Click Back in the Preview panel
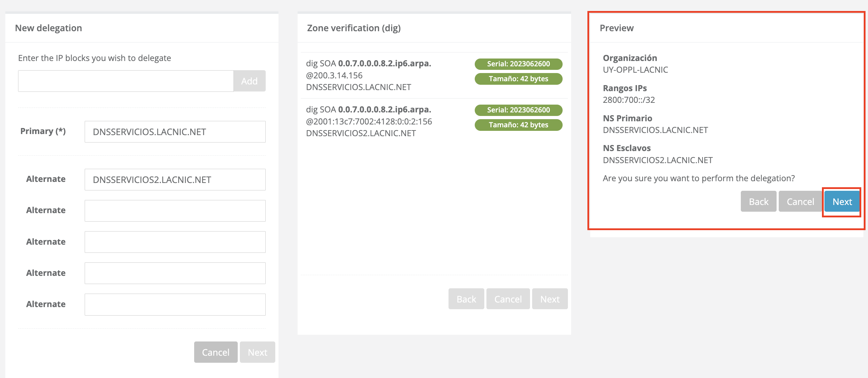Screen dimensions: 868x378 [758, 201]
